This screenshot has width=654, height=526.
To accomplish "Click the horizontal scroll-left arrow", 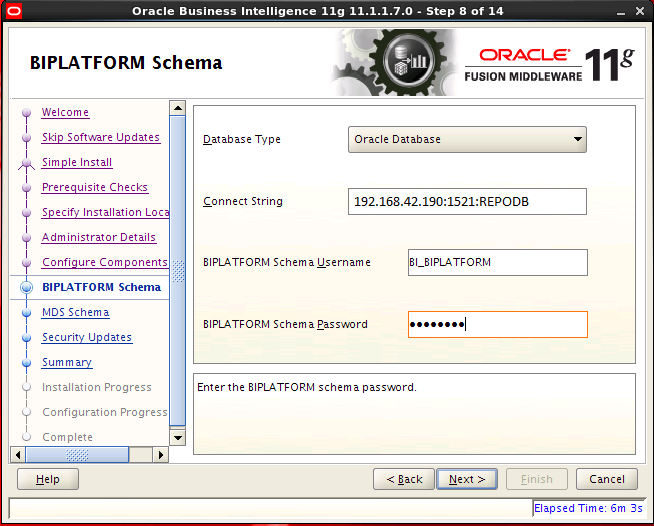I will [x=18, y=455].
